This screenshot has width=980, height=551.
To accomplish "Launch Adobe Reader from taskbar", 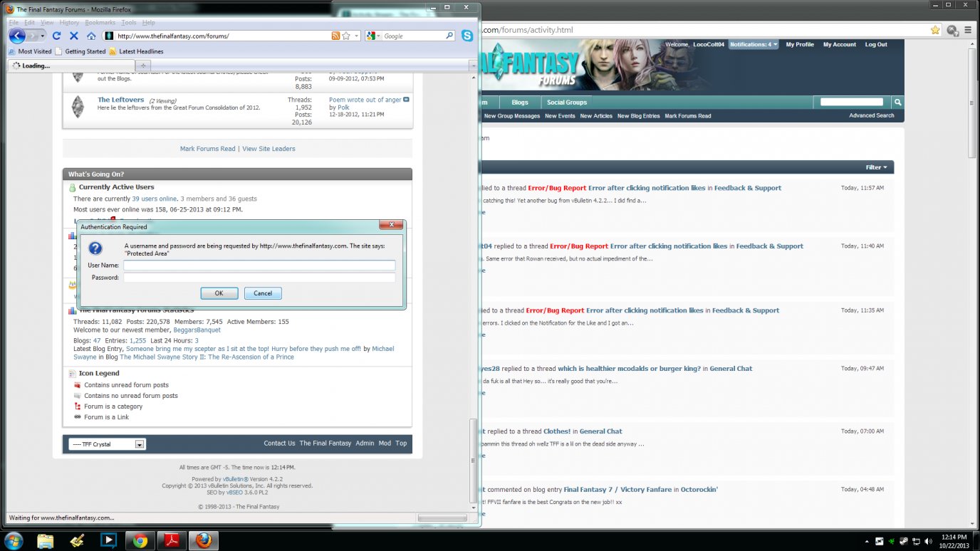I will (172, 540).
